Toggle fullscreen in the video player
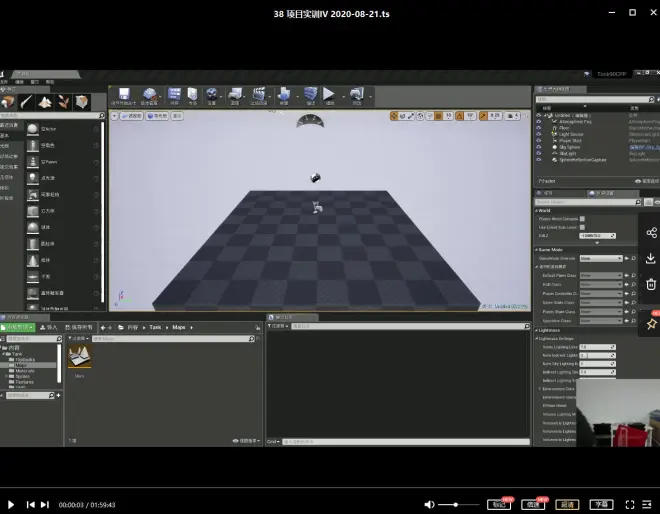Screen dimensions: 660x514 [630, 505]
